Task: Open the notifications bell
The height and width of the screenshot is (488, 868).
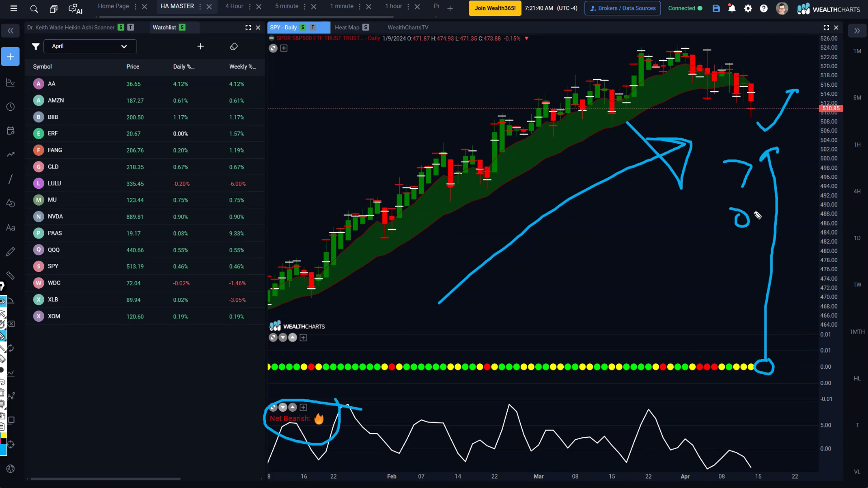Action: [731, 8]
